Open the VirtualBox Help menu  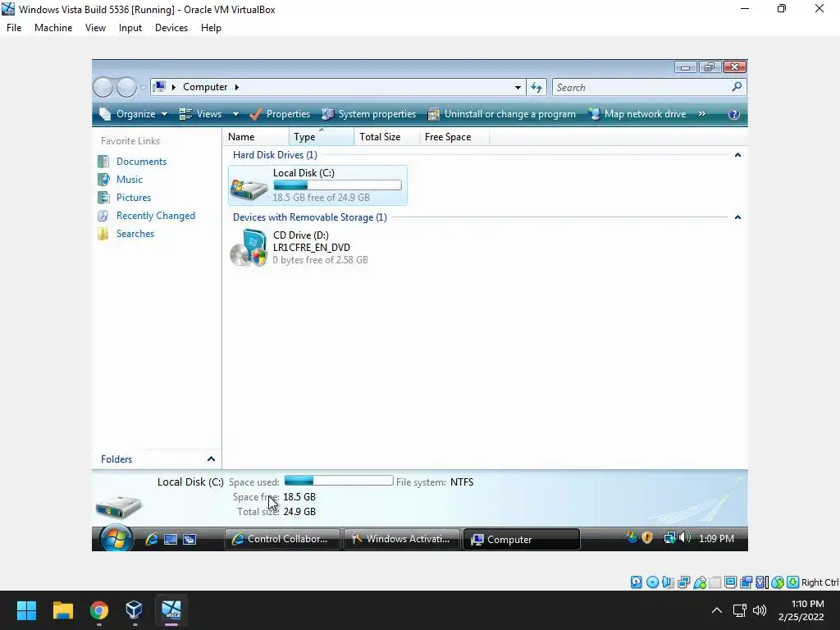pyautogui.click(x=211, y=28)
